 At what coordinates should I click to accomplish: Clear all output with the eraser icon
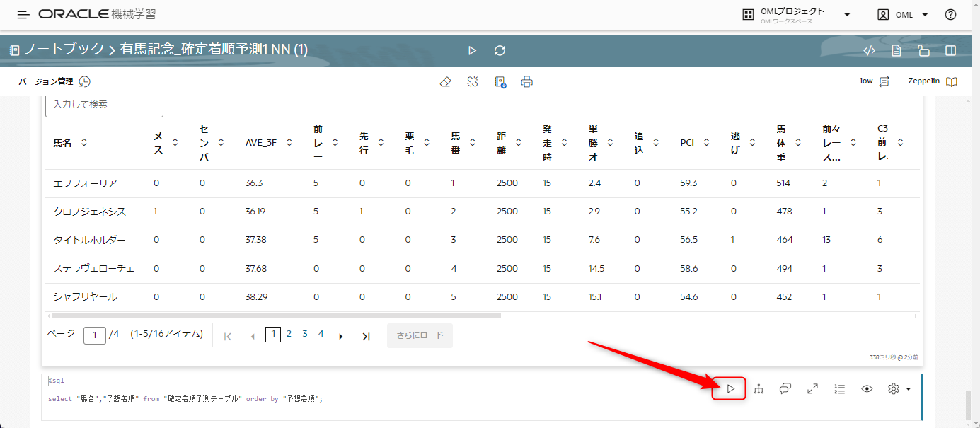coord(445,82)
